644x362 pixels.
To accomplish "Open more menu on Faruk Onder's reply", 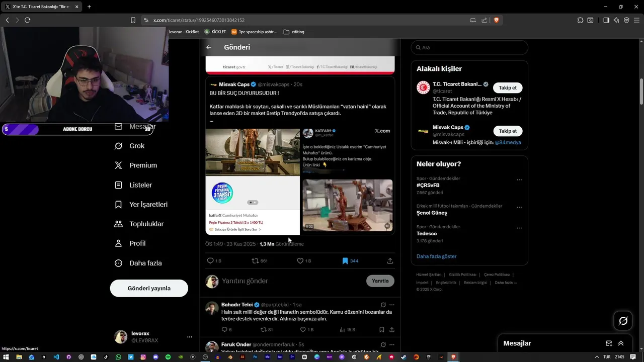I will pos(391,345).
